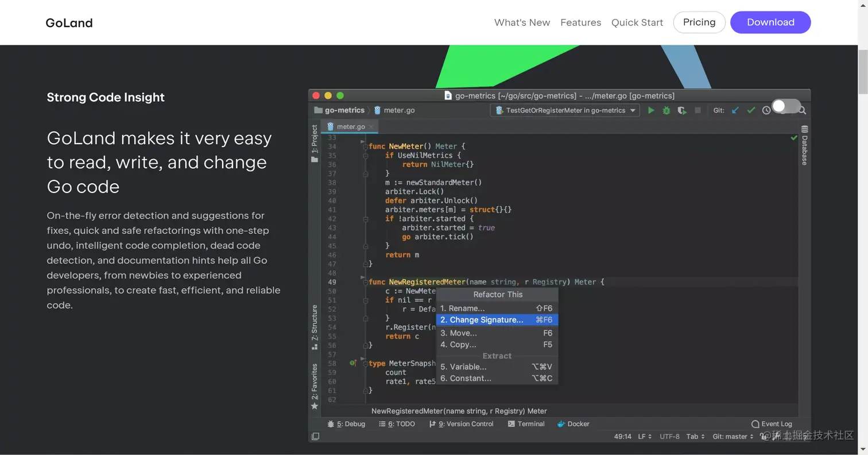Open the Terminal tool window
Viewport: 868px width, 455px height.
(x=526, y=424)
